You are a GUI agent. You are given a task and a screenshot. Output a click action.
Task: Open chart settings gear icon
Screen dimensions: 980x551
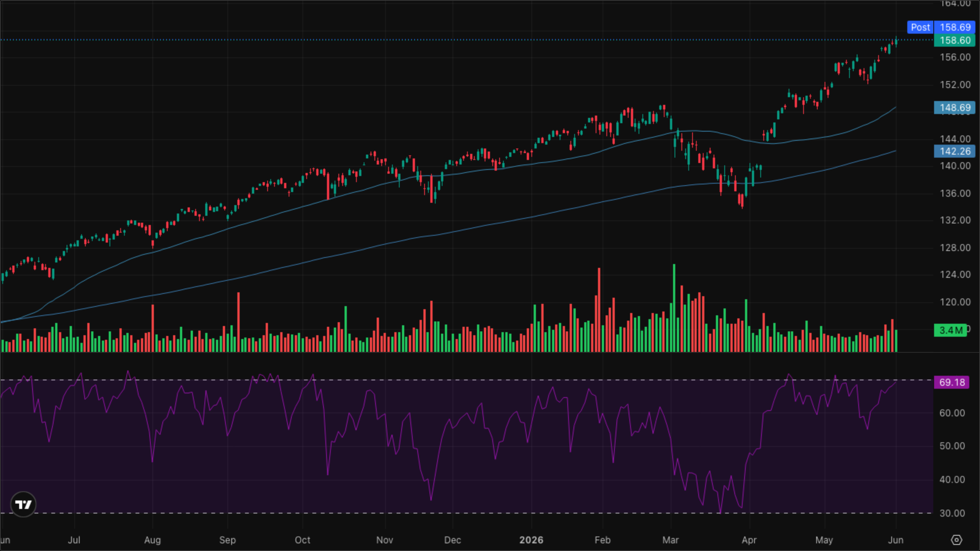[956, 540]
